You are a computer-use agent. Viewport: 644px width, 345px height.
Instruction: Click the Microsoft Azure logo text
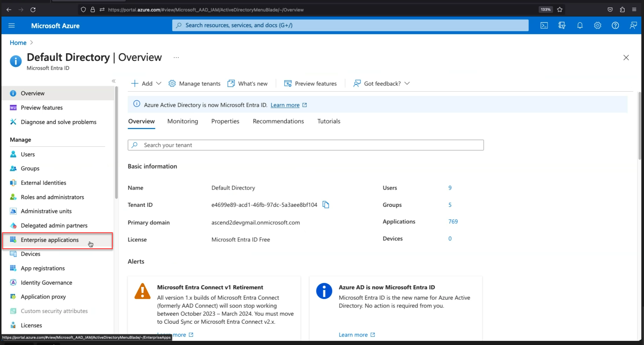click(55, 26)
